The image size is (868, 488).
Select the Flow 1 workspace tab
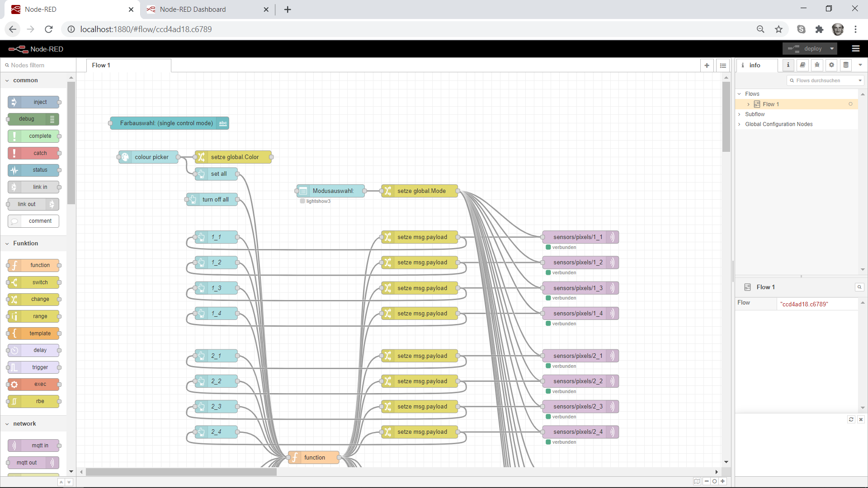(x=101, y=65)
